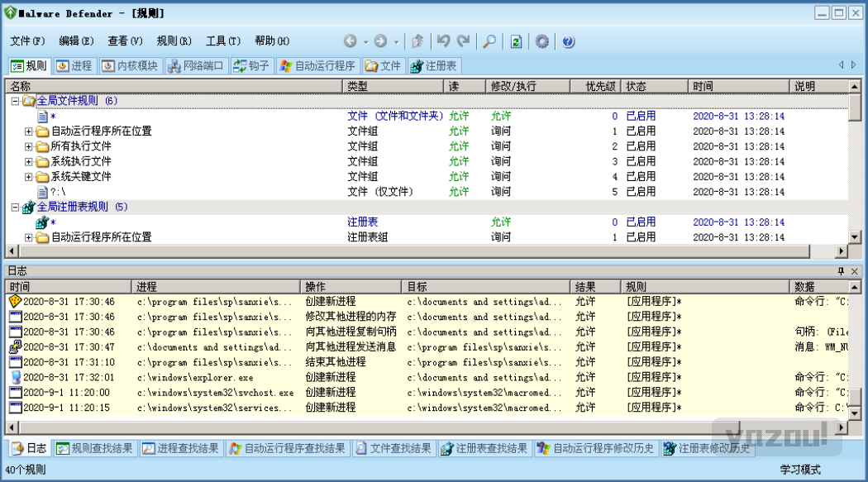This screenshot has height=482, width=868.
Task: Expand 自动运行程序所在位置 under registry rules
Action: click(28, 238)
